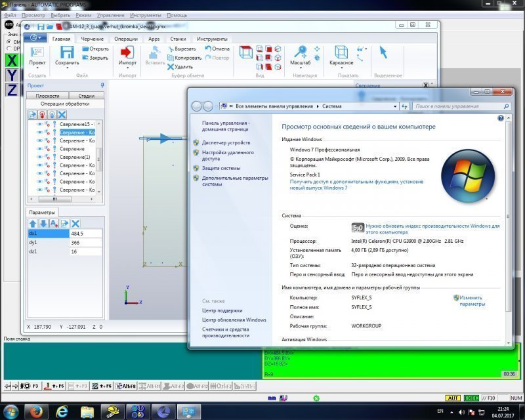
Task: Open Диспетчер устройств link
Action: (226, 142)
